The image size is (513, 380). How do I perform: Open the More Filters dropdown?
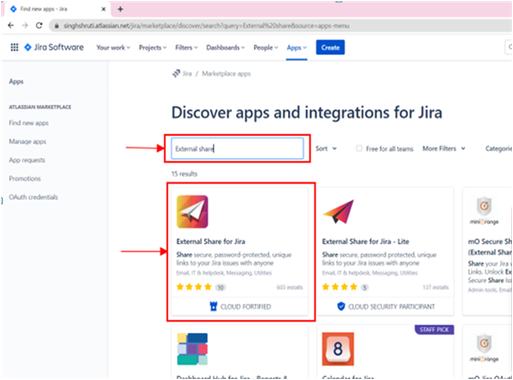444,149
